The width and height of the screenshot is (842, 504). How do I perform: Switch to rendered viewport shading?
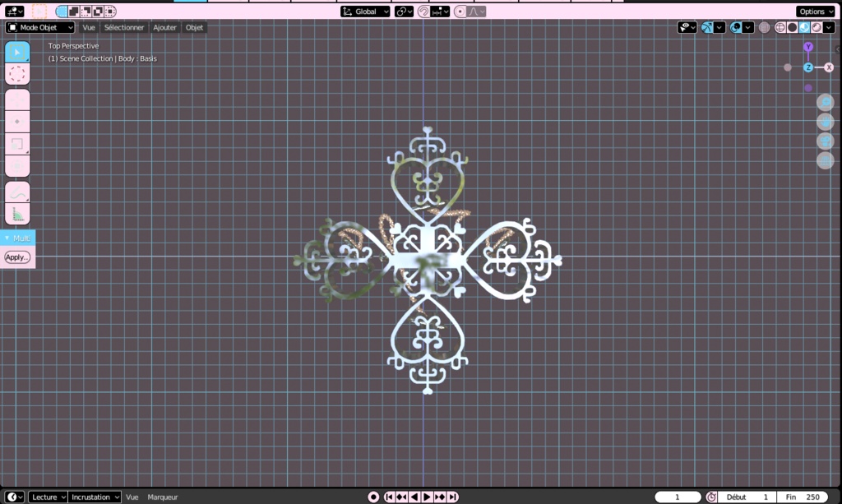pyautogui.click(x=817, y=27)
